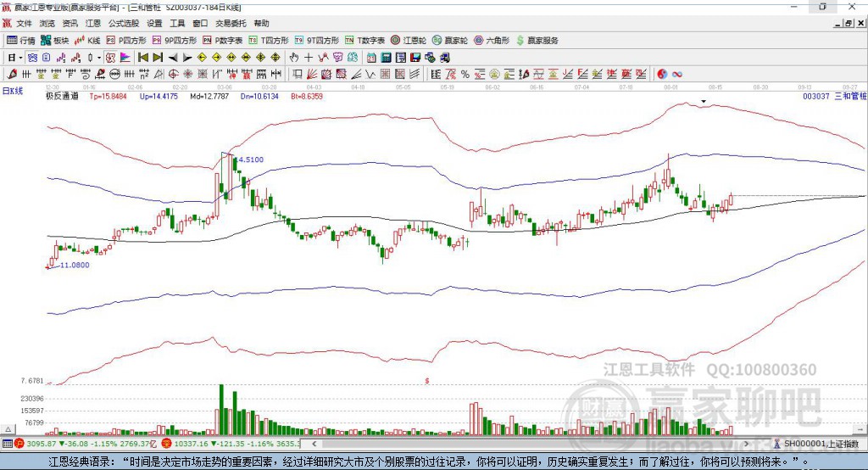Click the 赢家服务 toolbar button
Viewport: 868px width, 470px height.
(537, 41)
